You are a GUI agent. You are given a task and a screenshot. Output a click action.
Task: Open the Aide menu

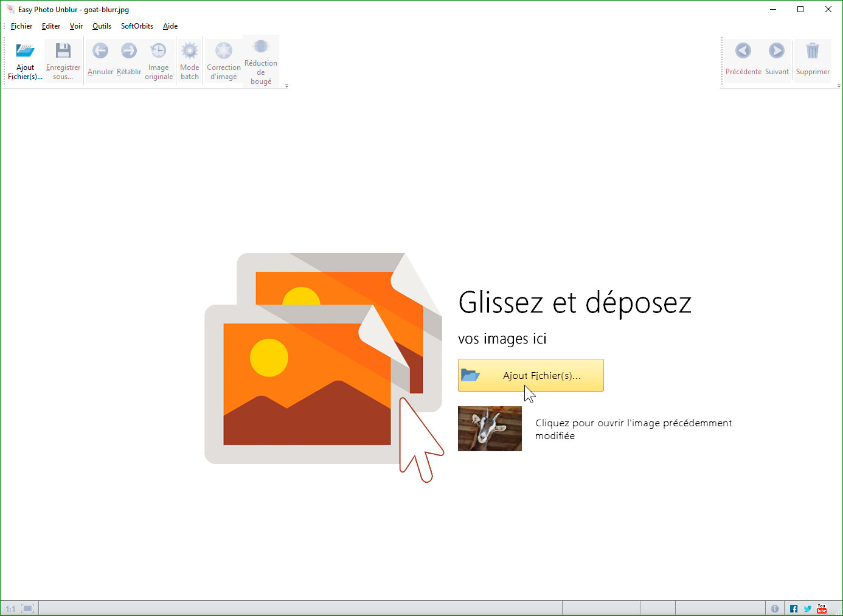170,26
